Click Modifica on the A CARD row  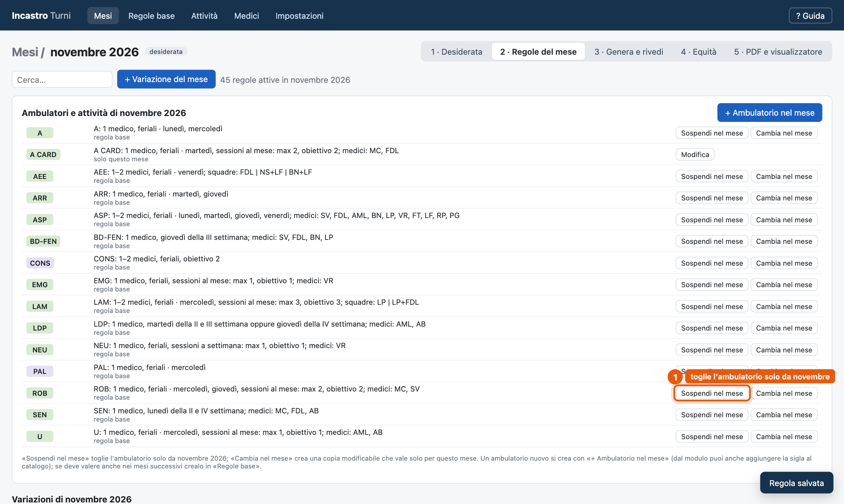pos(695,155)
